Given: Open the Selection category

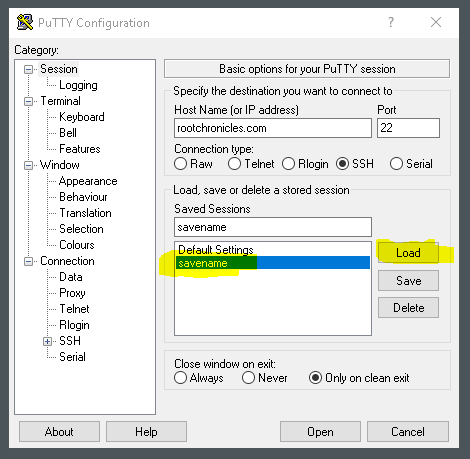Looking at the screenshot, I should (x=81, y=229).
